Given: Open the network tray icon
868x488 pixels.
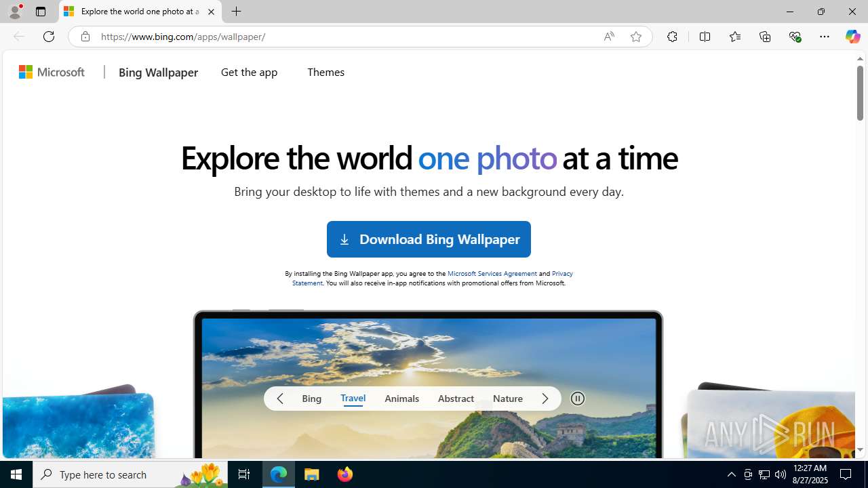Looking at the screenshot, I should (764, 474).
